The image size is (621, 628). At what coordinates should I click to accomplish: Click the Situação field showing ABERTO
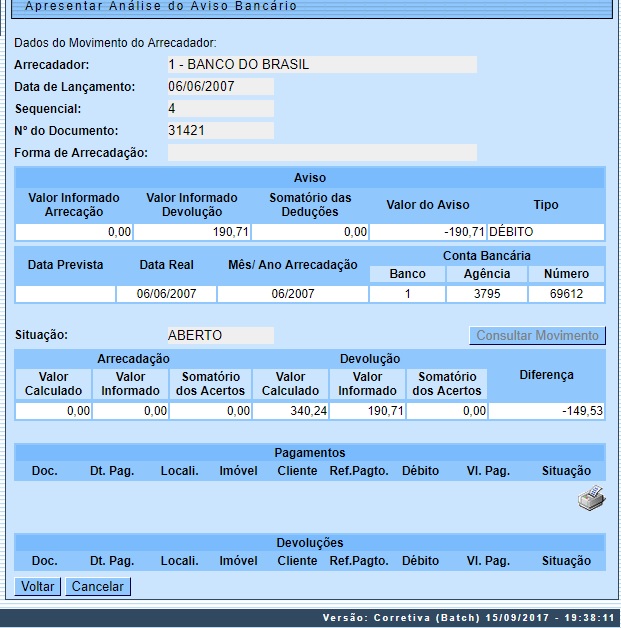[x=220, y=336]
